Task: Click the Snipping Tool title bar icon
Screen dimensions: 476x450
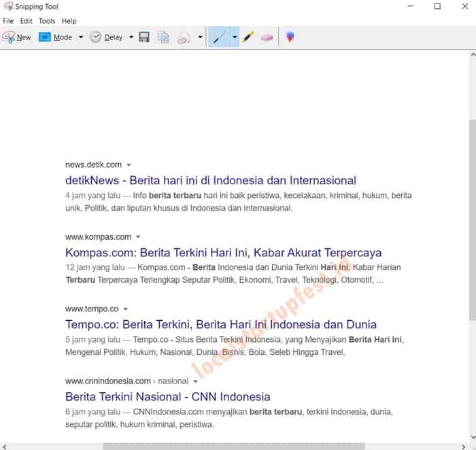Action: click(8, 6)
